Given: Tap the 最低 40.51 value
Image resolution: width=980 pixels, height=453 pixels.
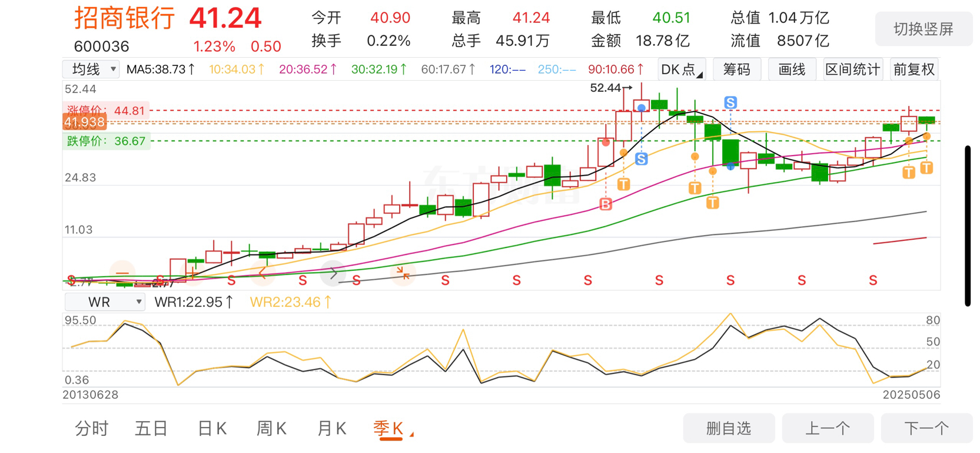Looking at the screenshot, I should (671, 18).
